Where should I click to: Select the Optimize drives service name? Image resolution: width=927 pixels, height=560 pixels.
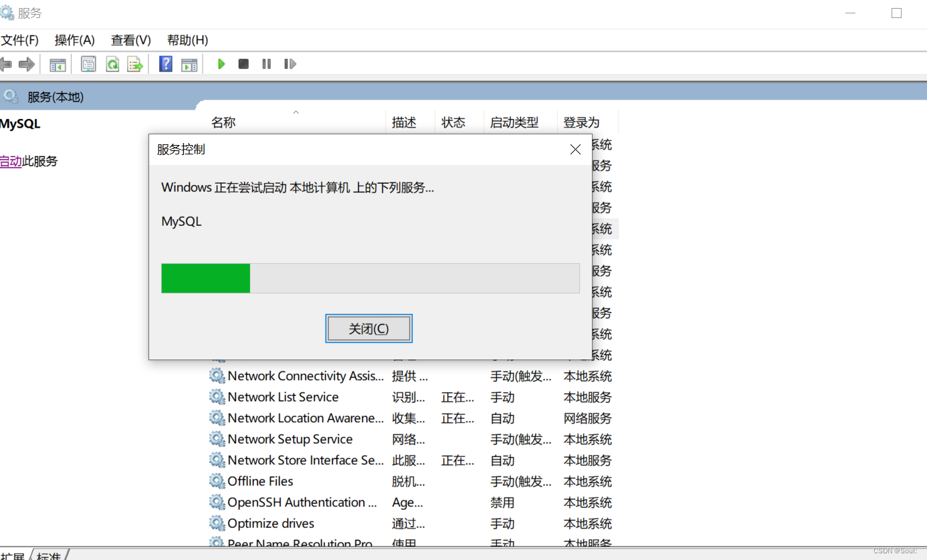click(271, 523)
